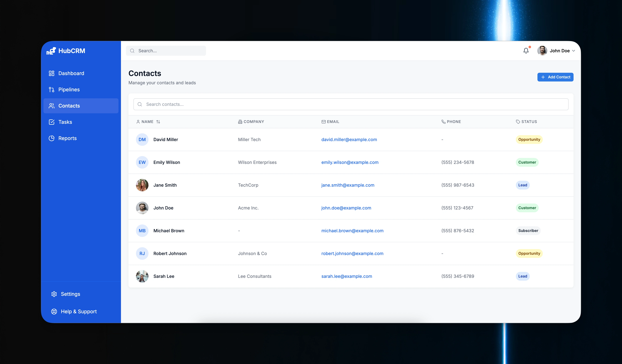Click Emily Wilson's Customer badge

coord(527,162)
